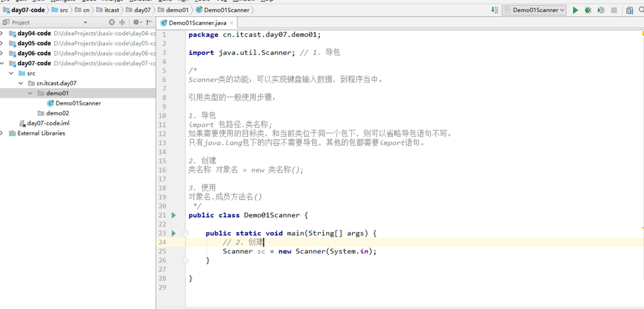
Task: Click Run with Coverage icon
Action: click(601, 10)
